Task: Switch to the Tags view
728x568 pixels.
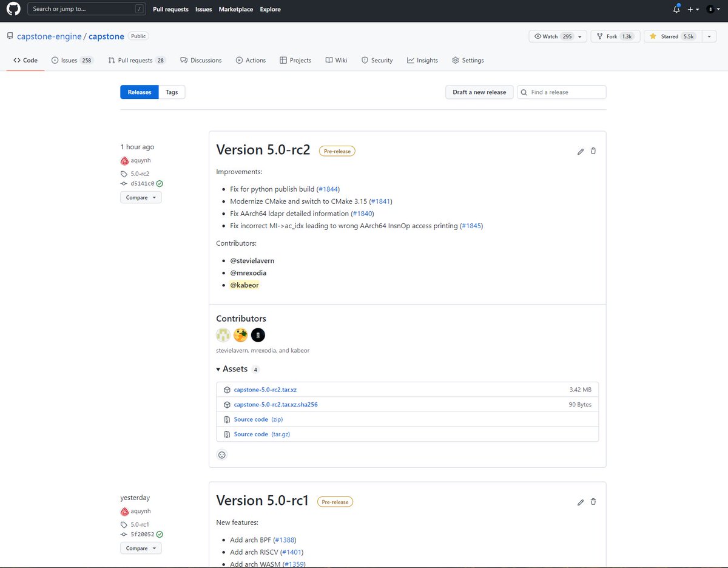Action: click(x=172, y=92)
